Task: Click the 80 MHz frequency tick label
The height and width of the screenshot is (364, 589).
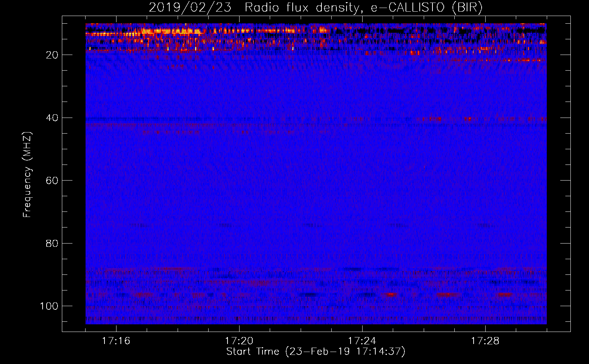Action: 52,244
